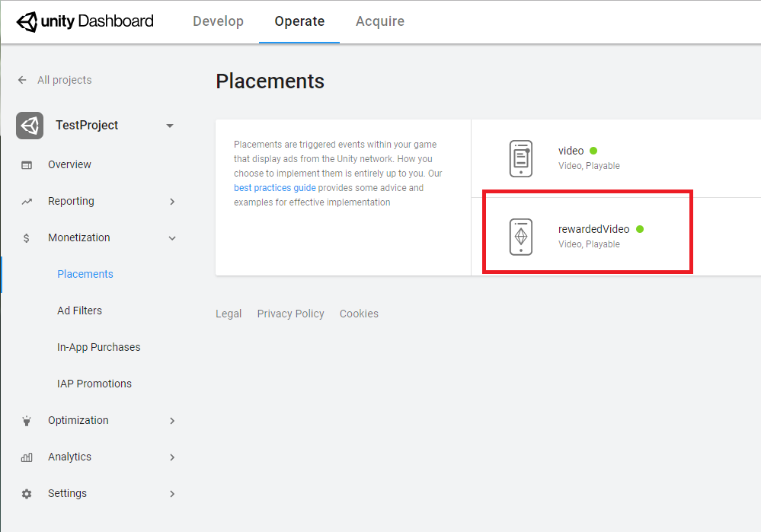Click the back arrow beside All projects
761x532 pixels.
(x=22, y=80)
